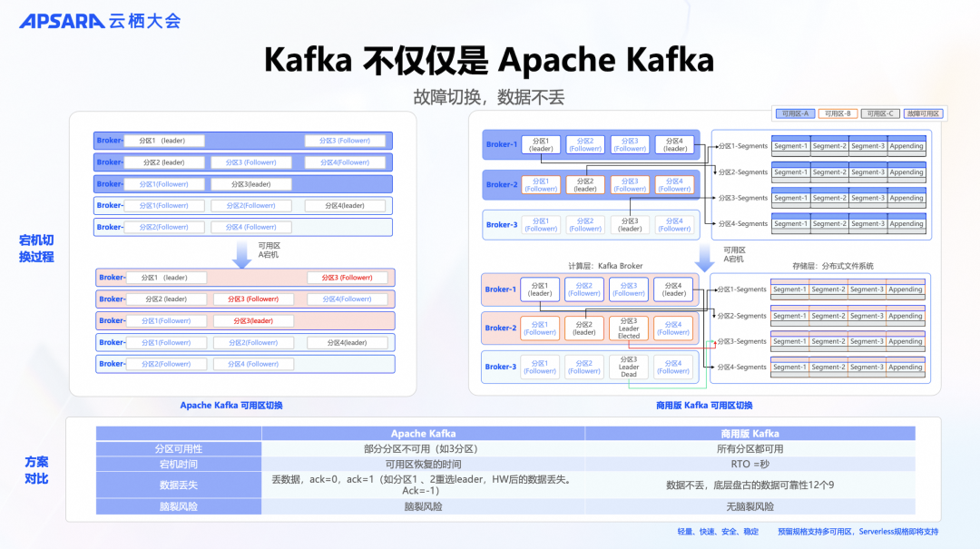Click the caption 'Apache Kafka 可用区切换'
This screenshot has width=980, height=549.
click(x=231, y=406)
